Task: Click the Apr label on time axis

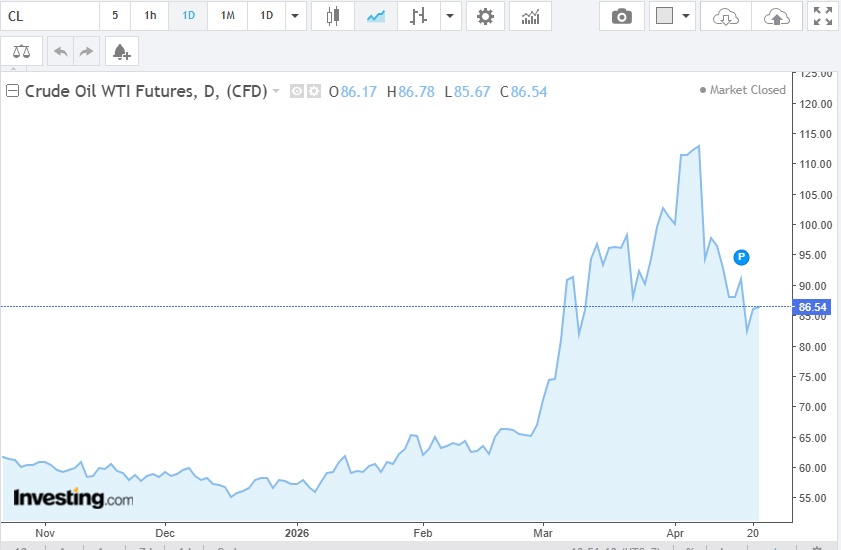Action: pos(675,533)
